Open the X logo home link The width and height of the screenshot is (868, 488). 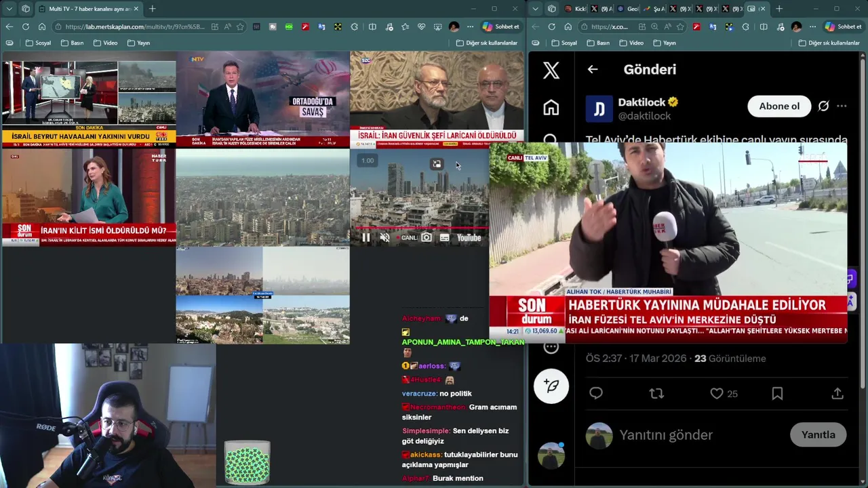551,69
